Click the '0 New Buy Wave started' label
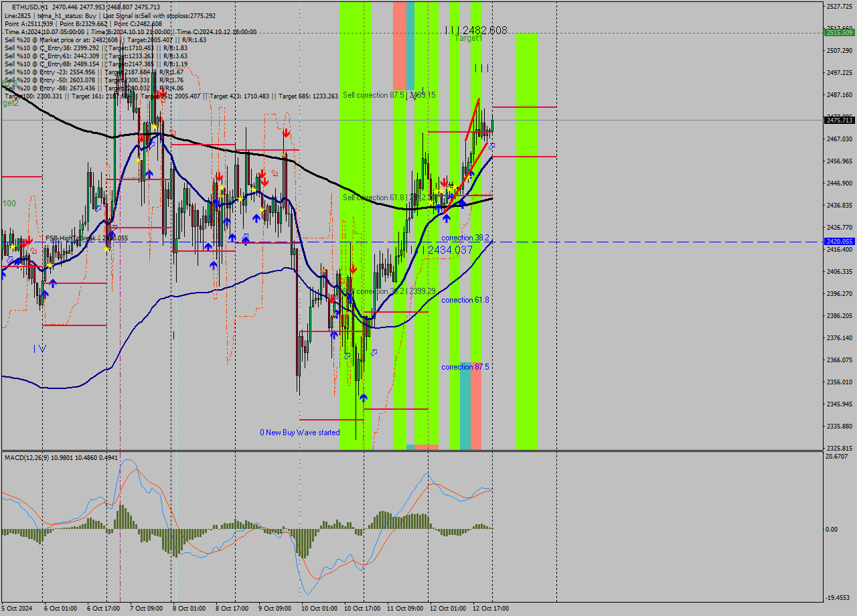 pos(300,433)
